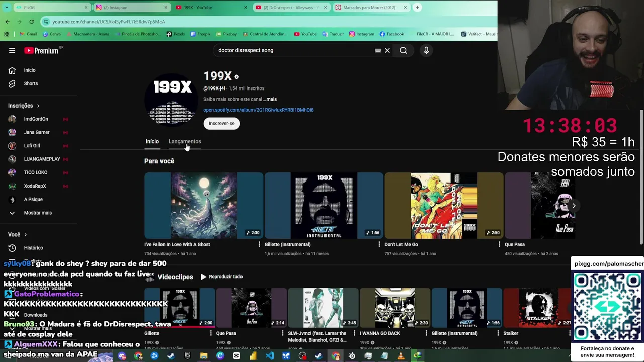Open options for the Gillette videoclip
This screenshot has height=362, width=644.
click(211, 333)
